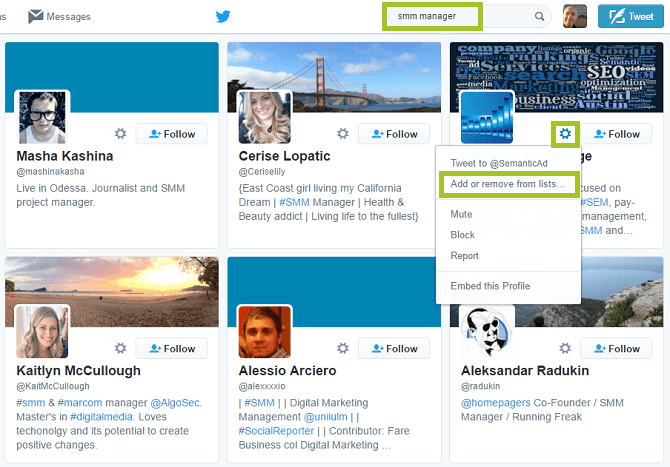Click the @AlgoSec mention
Image resolution: width=670 pixels, height=467 pixels.
pyautogui.click(x=175, y=402)
